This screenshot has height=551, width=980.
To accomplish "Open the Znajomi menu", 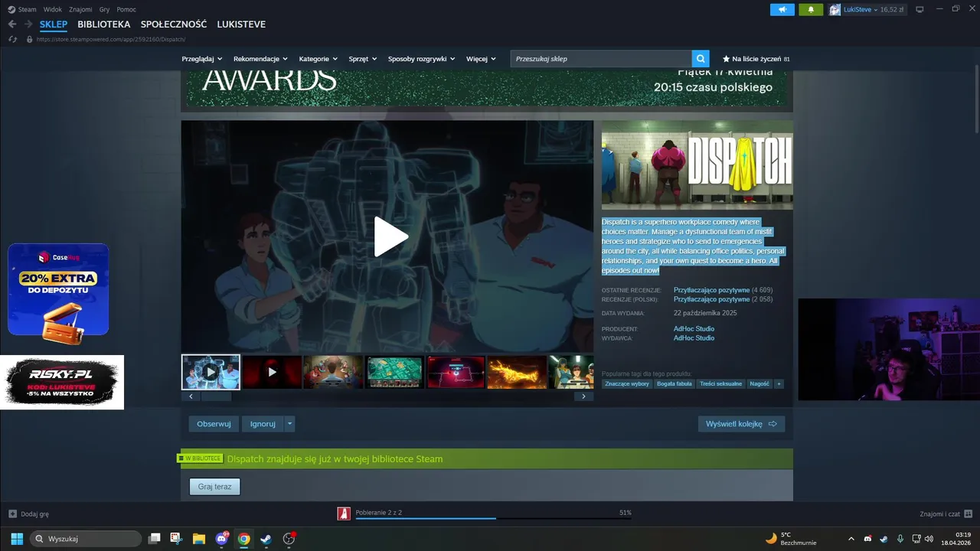I will point(80,9).
